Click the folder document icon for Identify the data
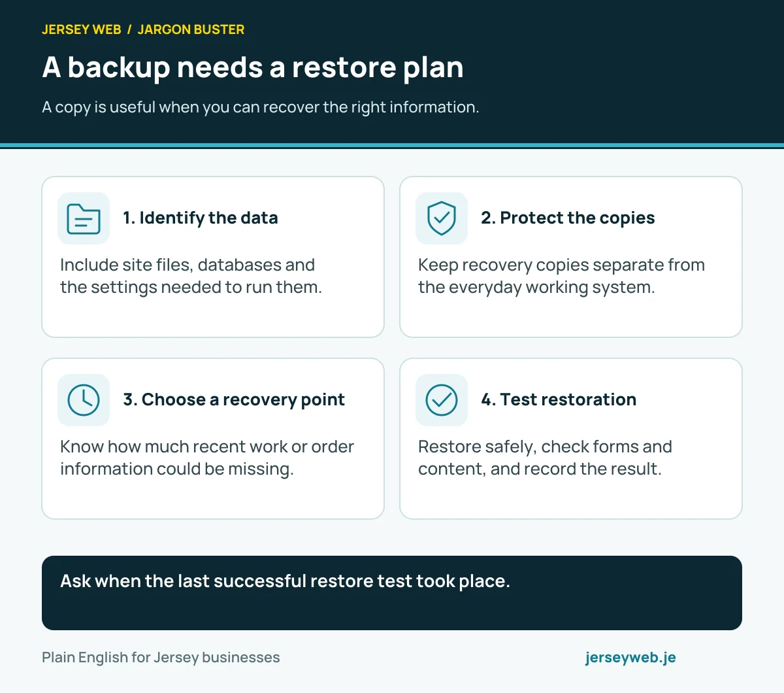Image resolution: width=784 pixels, height=693 pixels. click(84, 218)
